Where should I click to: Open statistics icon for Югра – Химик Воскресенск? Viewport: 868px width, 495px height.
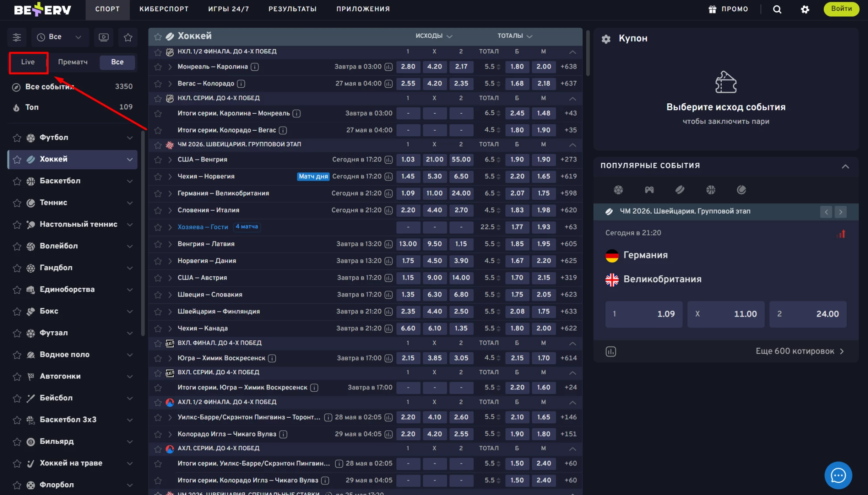pos(389,358)
